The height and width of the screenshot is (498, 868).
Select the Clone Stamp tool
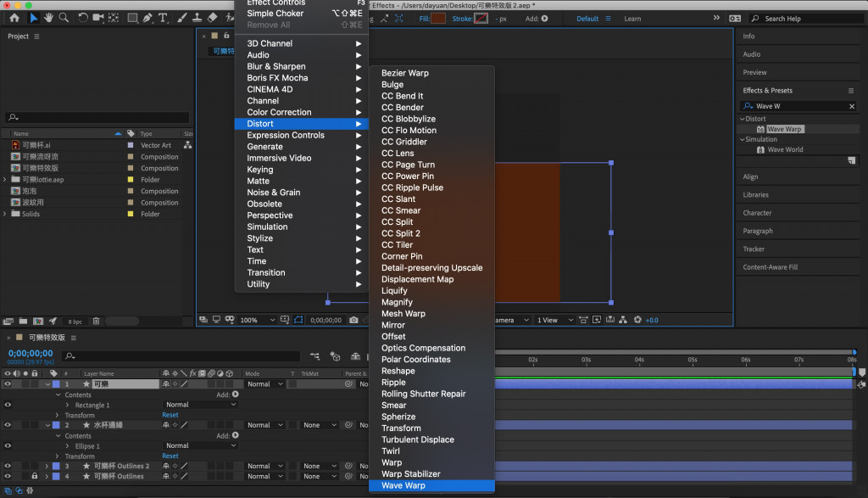[197, 18]
